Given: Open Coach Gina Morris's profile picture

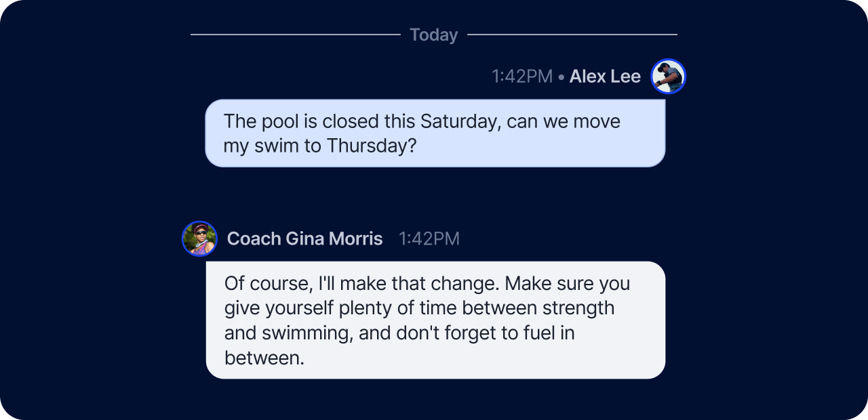Looking at the screenshot, I should click(x=199, y=238).
